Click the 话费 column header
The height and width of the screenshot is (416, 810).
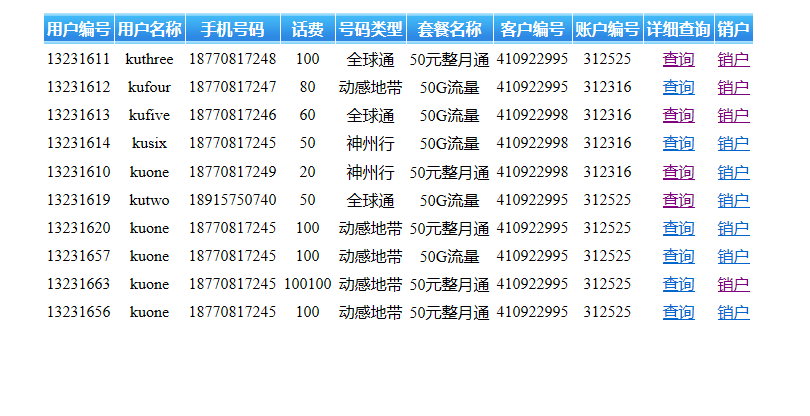[307, 29]
